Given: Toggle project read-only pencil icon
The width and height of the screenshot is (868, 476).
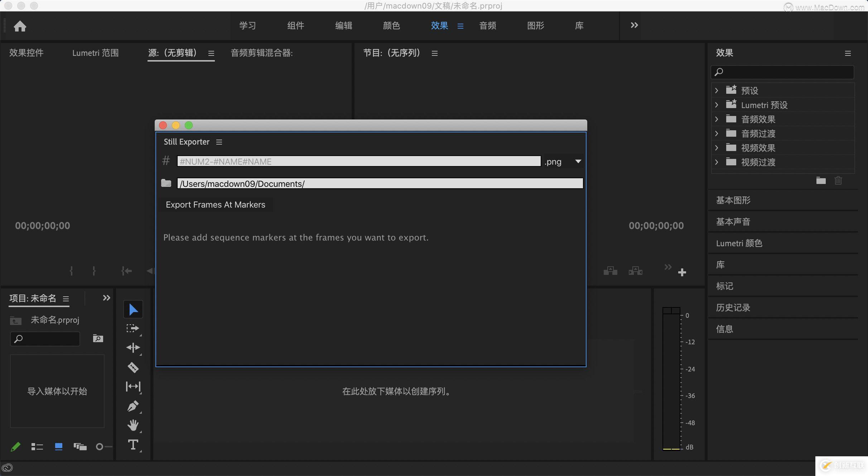Looking at the screenshot, I should tap(16, 447).
